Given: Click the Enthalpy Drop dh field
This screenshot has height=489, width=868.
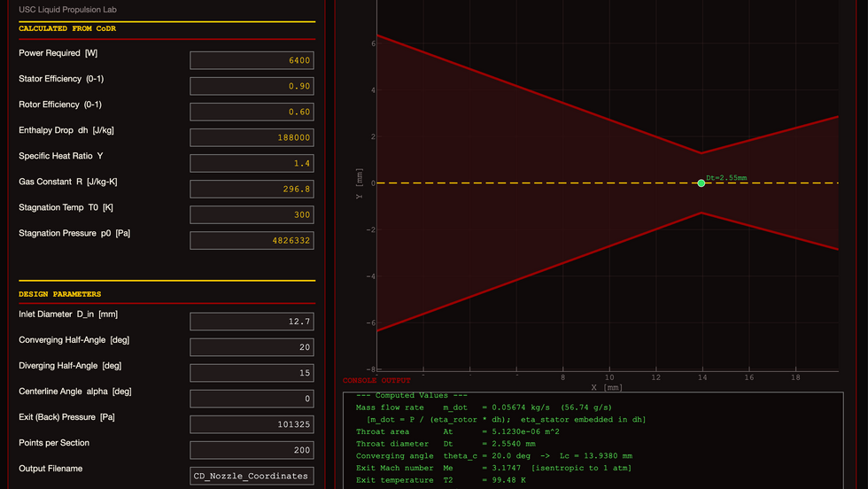Looking at the screenshot, I should point(252,137).
